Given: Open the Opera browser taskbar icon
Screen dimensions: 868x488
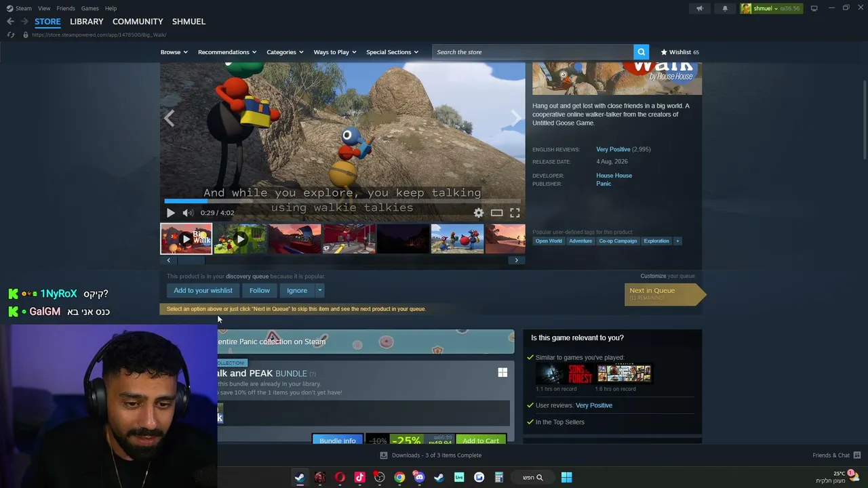Looking at the screenshot, I should click(340, 477).
